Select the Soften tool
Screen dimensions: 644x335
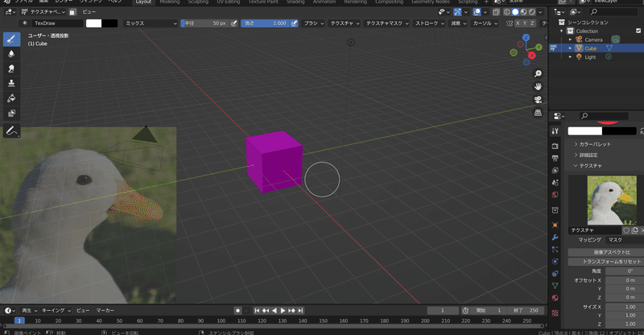pos(11,54)
